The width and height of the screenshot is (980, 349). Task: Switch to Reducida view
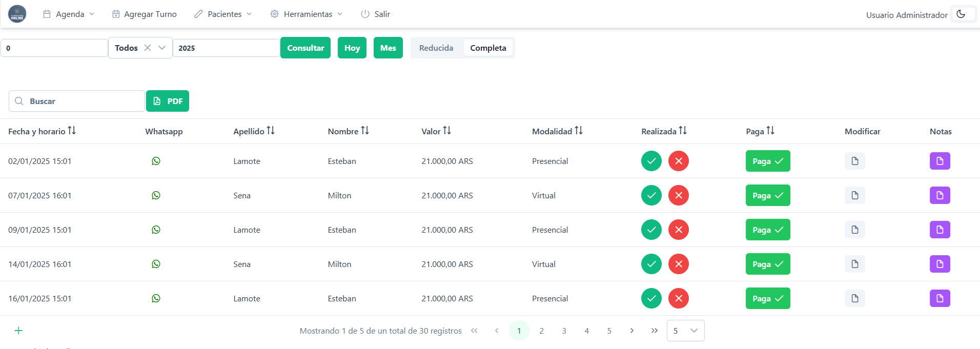pyautogui.click(x=436, y=48)
